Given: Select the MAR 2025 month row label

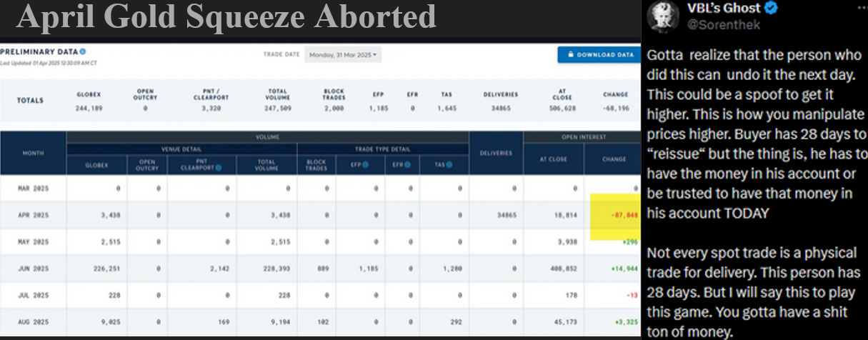Looking at the screenshot, I should [x=33, y=189].
